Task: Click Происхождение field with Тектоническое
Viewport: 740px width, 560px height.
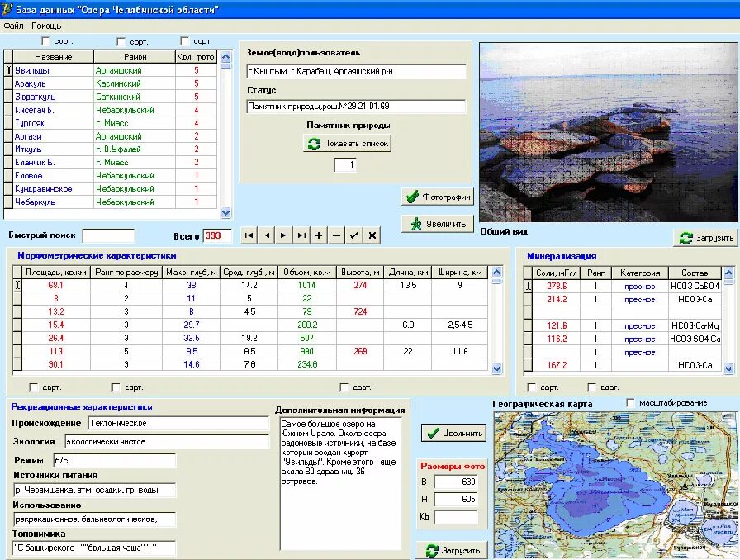Action: point(179,423)
